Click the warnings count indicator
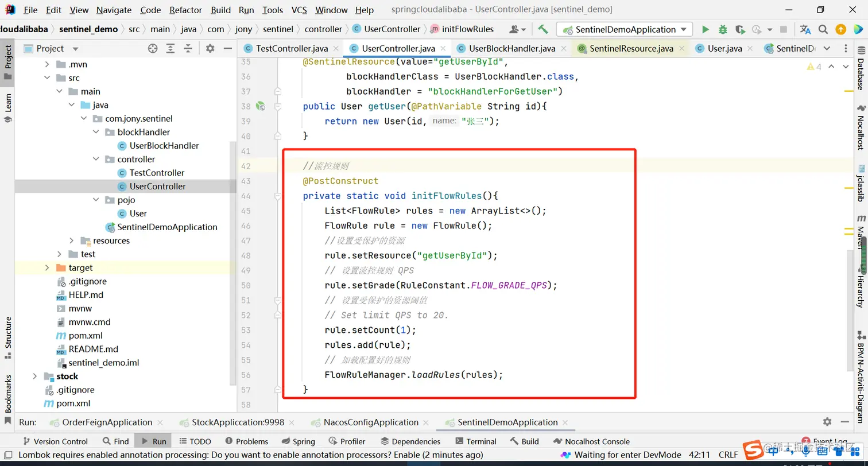 click(x=814, y=67)
